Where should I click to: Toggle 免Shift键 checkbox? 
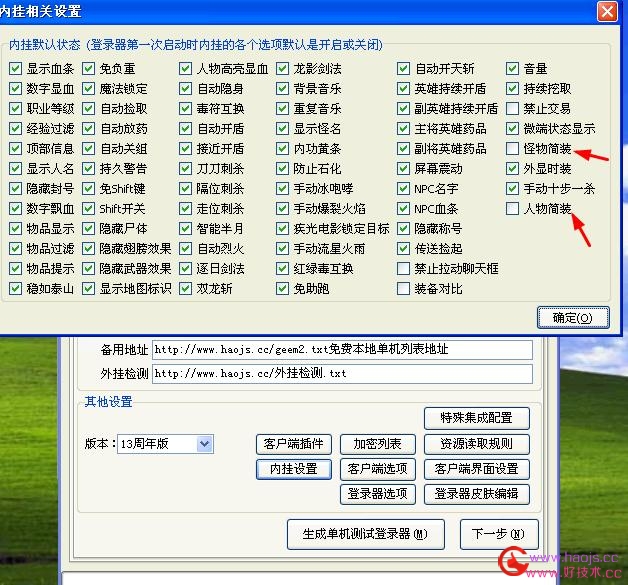(x=88, y=189)
